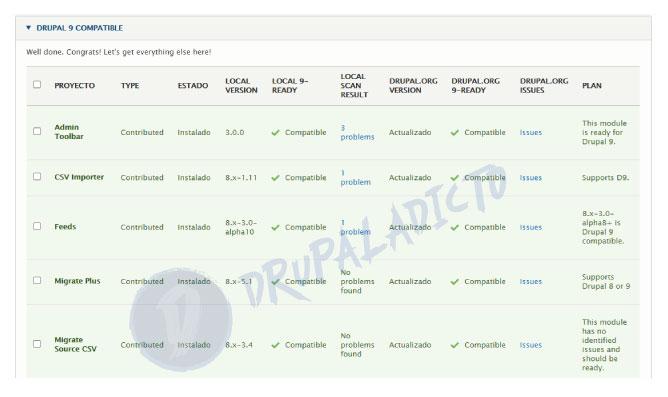This screenshot has width=668, height=397.
Task: Open Issues link for CSV Importer
Action: [530, 178]
